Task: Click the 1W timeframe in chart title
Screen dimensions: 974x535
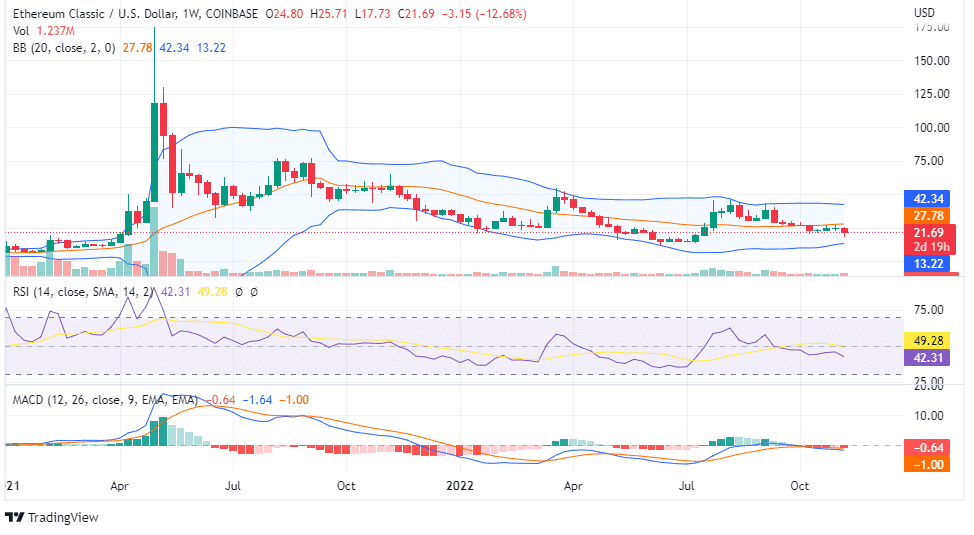Action: coord(191,14)
